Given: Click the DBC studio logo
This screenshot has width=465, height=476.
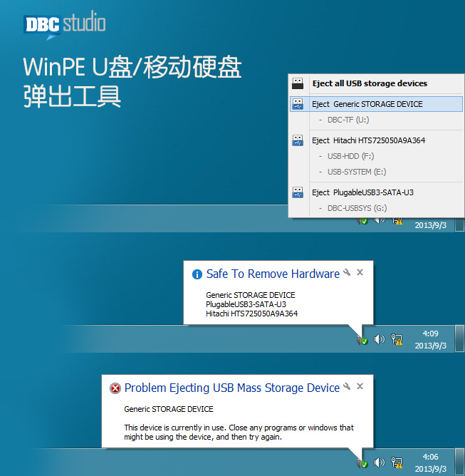Looking at the screenshot, I should coord(64,25).
